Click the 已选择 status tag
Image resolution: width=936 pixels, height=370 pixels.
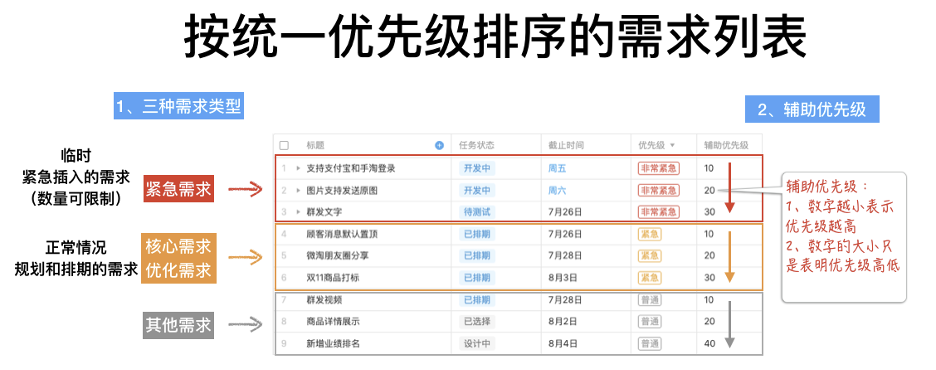click(477, 321)
